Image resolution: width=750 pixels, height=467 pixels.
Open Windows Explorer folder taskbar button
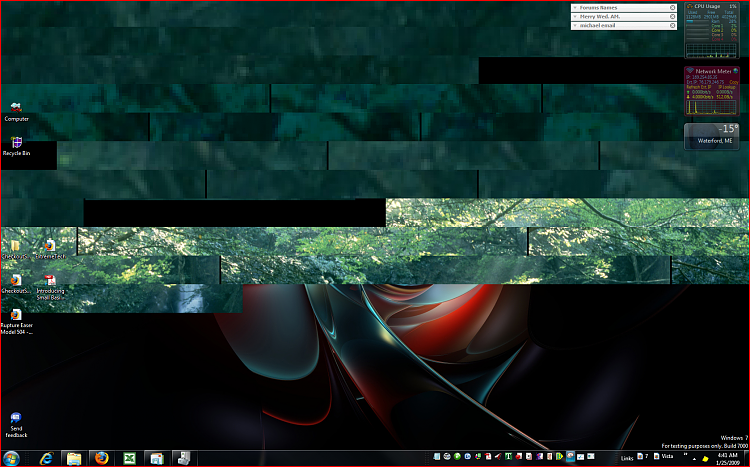pos(74,458)
